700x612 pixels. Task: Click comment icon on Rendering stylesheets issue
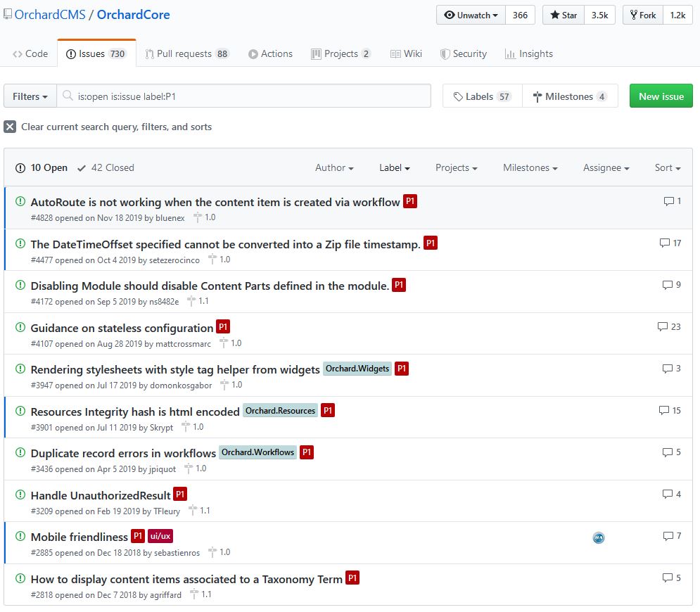668,369
